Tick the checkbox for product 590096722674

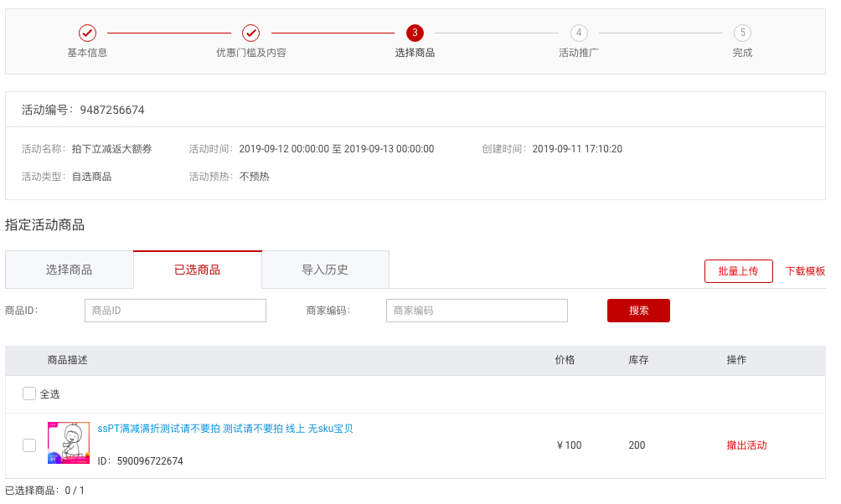pos(29,445)
